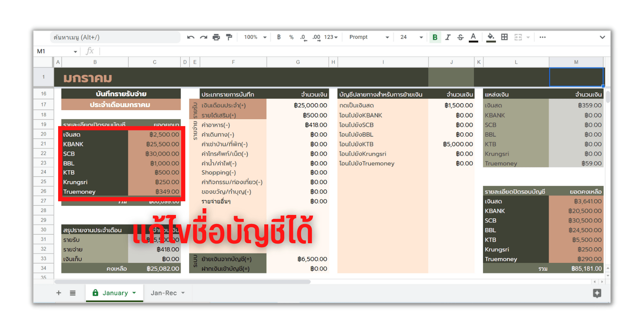Click the ฿359.00 cash source cell
The image size is (644, 334).
[x=576, y=105]
